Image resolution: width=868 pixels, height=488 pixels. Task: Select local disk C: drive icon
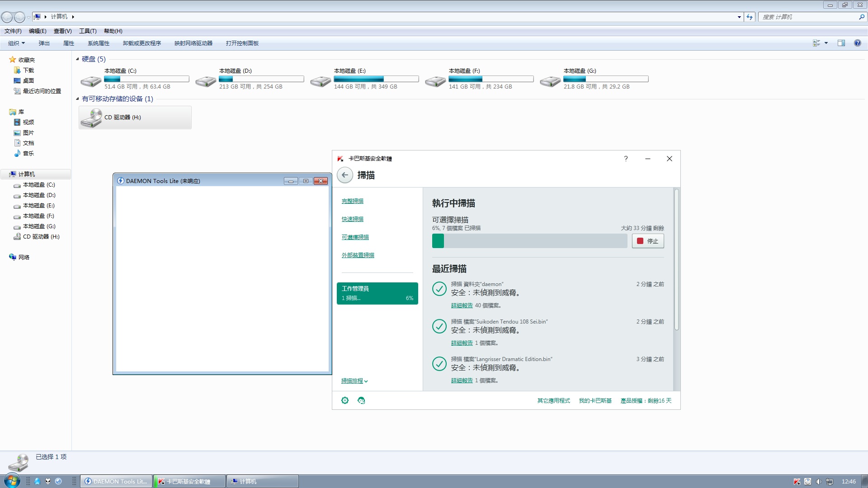tap(91, 81)
